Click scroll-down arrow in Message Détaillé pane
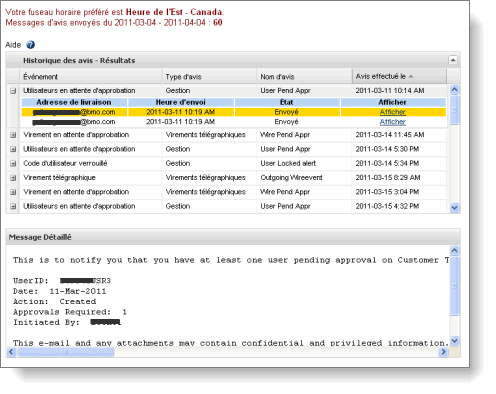 (455, 341)
